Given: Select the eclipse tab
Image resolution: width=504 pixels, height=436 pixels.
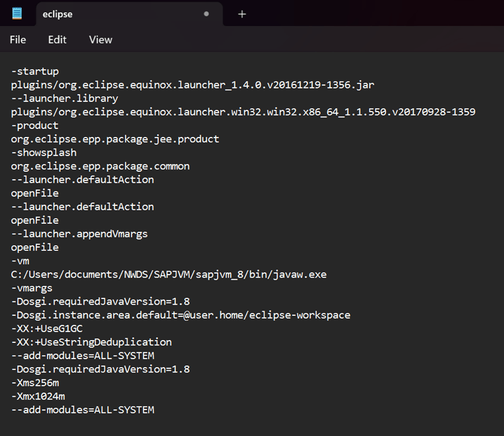Looking at the screenshot, I should click(129, 14).
